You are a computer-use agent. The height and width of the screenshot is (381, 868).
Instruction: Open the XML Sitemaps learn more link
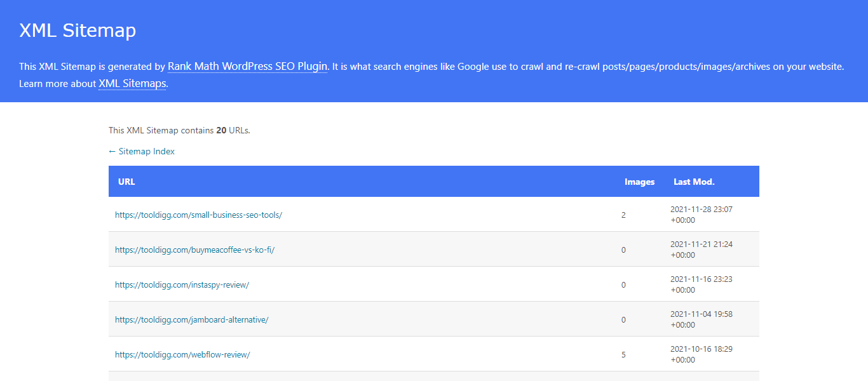(132, 83)
